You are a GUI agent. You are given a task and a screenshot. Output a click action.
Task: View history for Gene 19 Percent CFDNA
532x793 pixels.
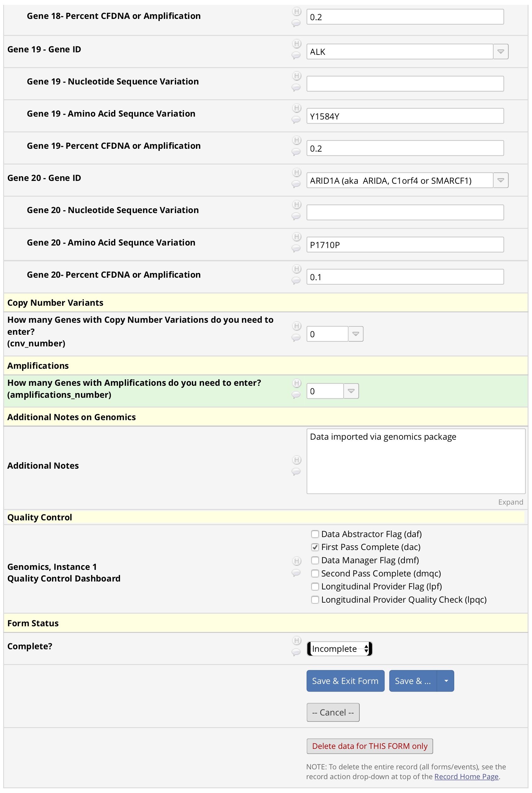(x=296, y=140)
